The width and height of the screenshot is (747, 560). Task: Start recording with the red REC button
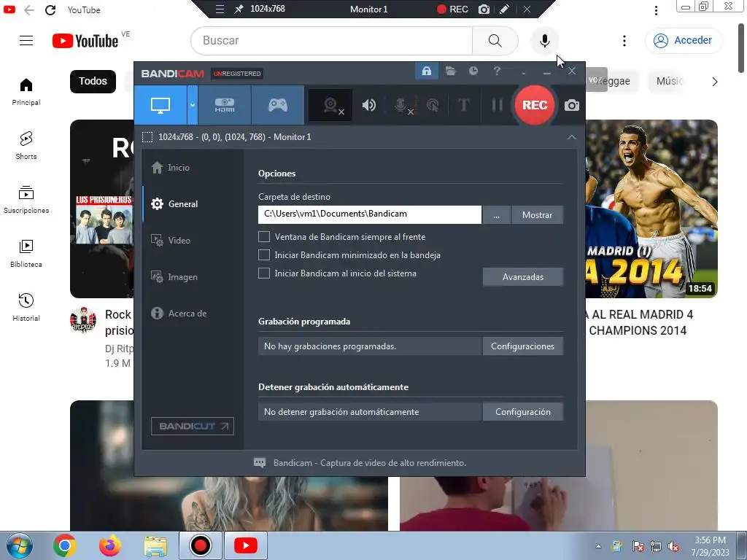pyautogui.click(x=535, y=105)
